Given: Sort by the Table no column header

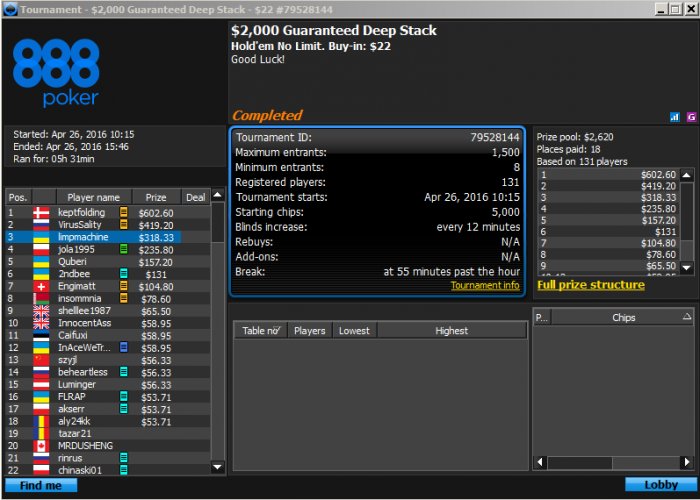Looking at the screenshot, I should pyautogui.click(x=260, y=331).
